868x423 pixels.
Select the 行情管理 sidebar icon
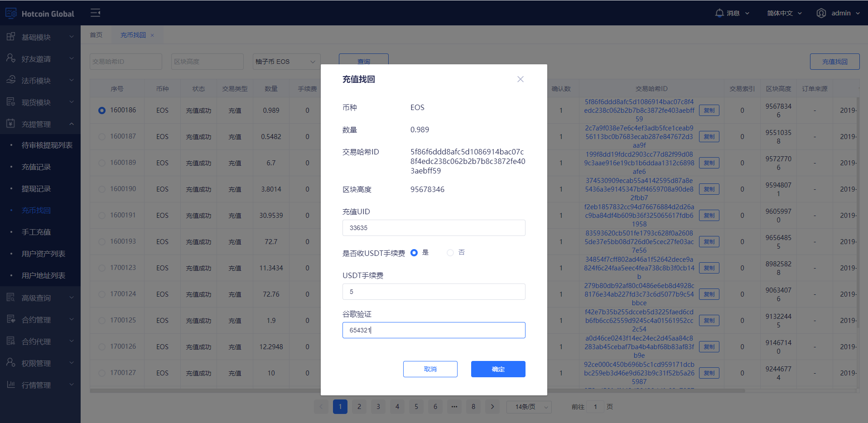pos(10,385)
